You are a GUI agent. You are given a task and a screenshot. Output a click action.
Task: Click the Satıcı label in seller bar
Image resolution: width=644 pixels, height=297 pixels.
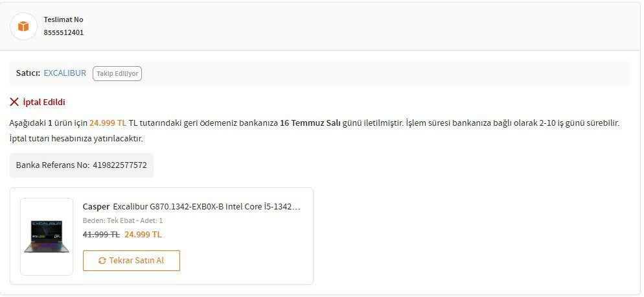click(x=28, y=73)
